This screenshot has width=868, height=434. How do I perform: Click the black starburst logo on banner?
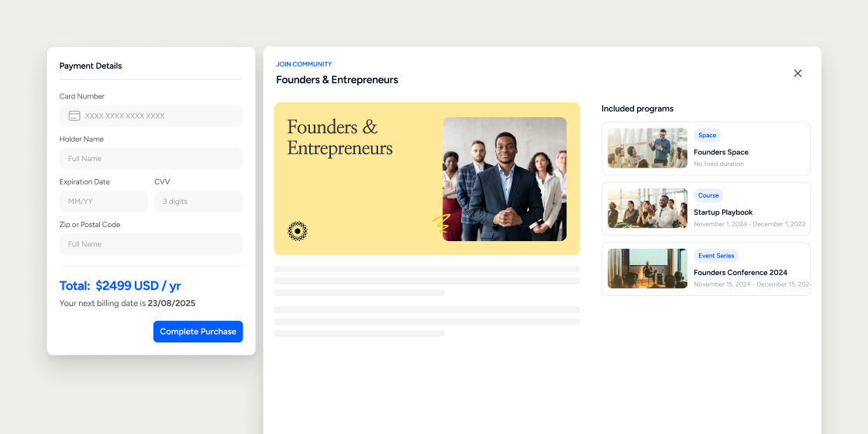[x=298, y=231]
